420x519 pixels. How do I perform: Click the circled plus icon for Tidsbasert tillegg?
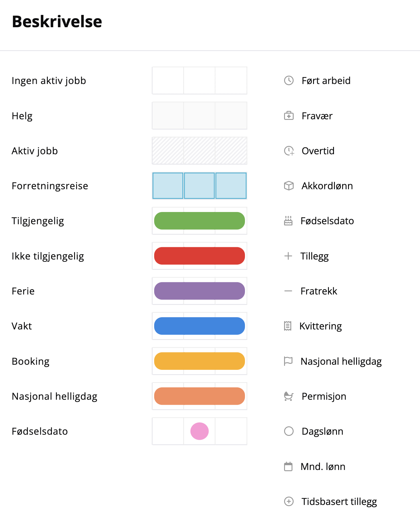click(x=289, y=501)
